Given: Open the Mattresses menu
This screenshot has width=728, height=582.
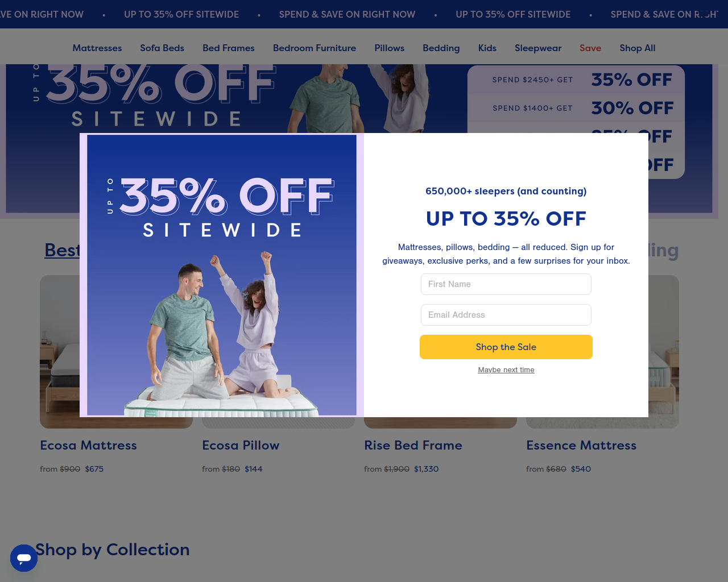Looking at the screenshot, I should pyautogui.click(x=97, y=48).
